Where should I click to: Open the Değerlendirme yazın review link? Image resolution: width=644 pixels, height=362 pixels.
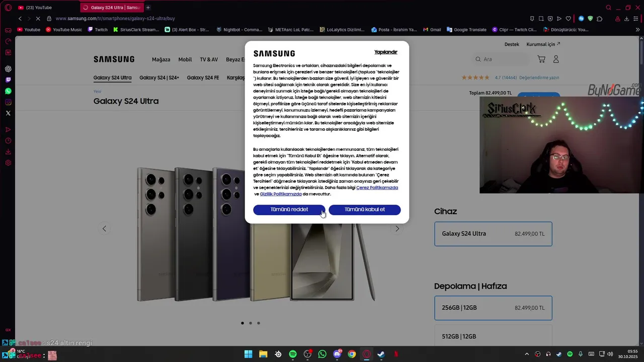(539, 77)
